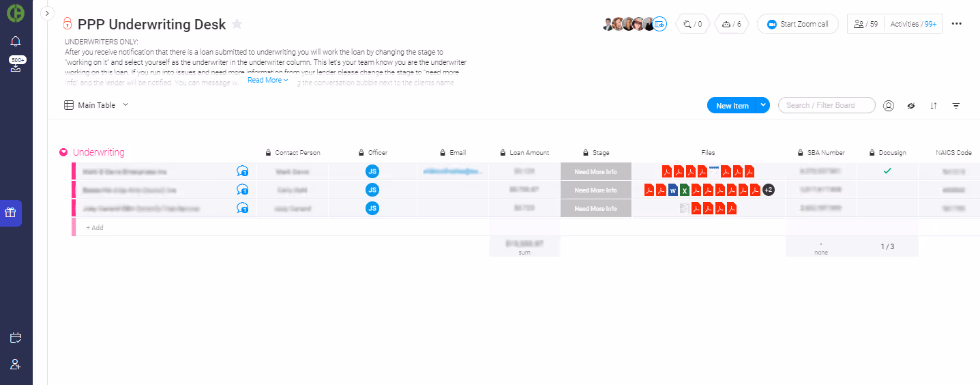The height and width of the screenshot is (385, 980).
Task: Click + Add to create new row
Action: (x=95, y=227)
